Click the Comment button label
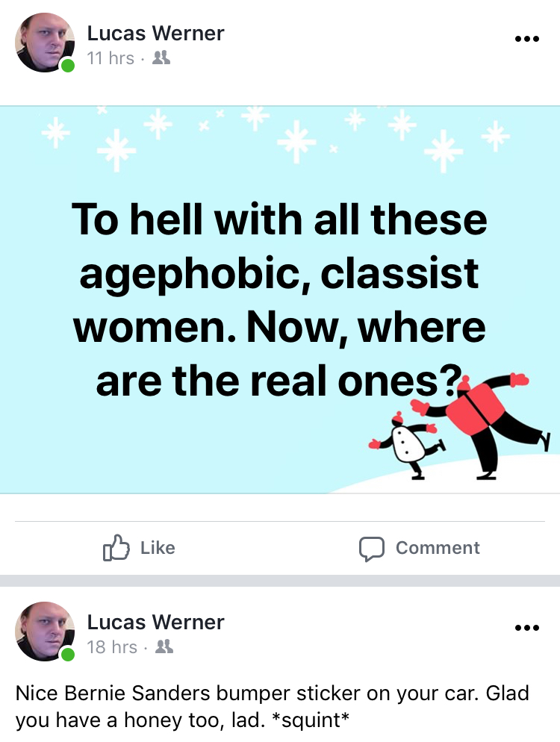 tap(438, 548)
